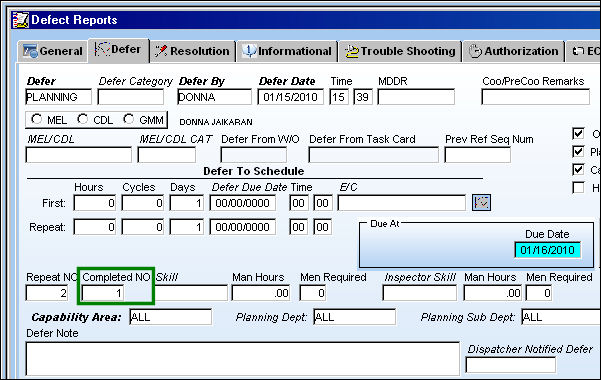
Task: Click the Repeat row Days field
Action: 187,227
